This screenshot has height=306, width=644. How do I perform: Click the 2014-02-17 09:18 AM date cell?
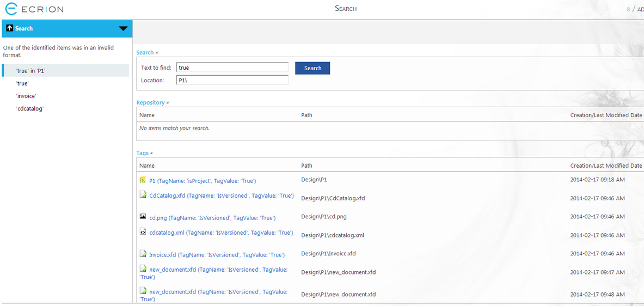(598, 180)
